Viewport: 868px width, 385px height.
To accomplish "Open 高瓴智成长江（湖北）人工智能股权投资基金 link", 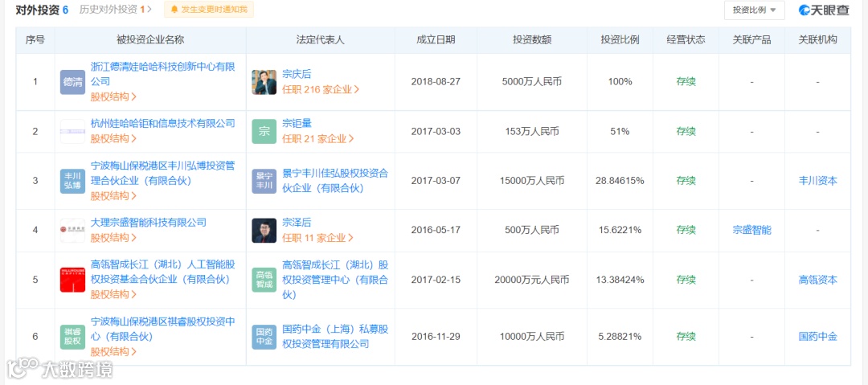I will pyautogui.click(x=162, y=272).
